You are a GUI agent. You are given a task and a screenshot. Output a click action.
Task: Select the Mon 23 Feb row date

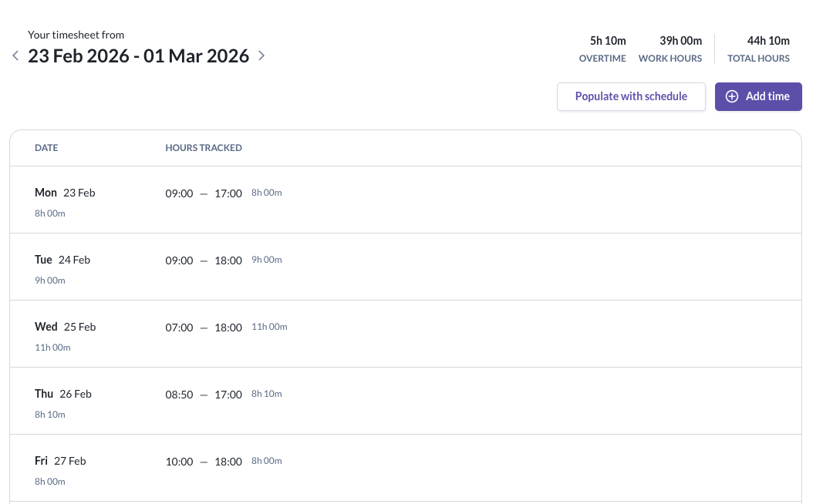[65, 193]
